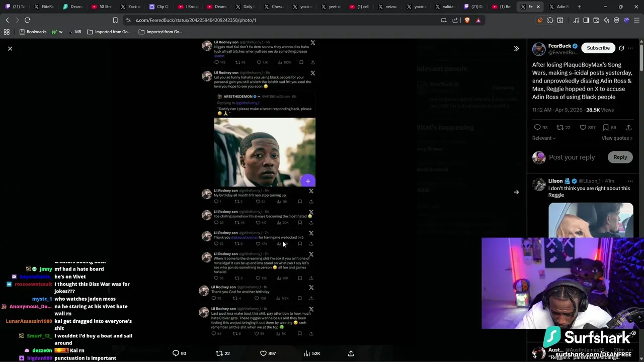
Task: Close the photo viewer overlay
Action: pos(10,48)
